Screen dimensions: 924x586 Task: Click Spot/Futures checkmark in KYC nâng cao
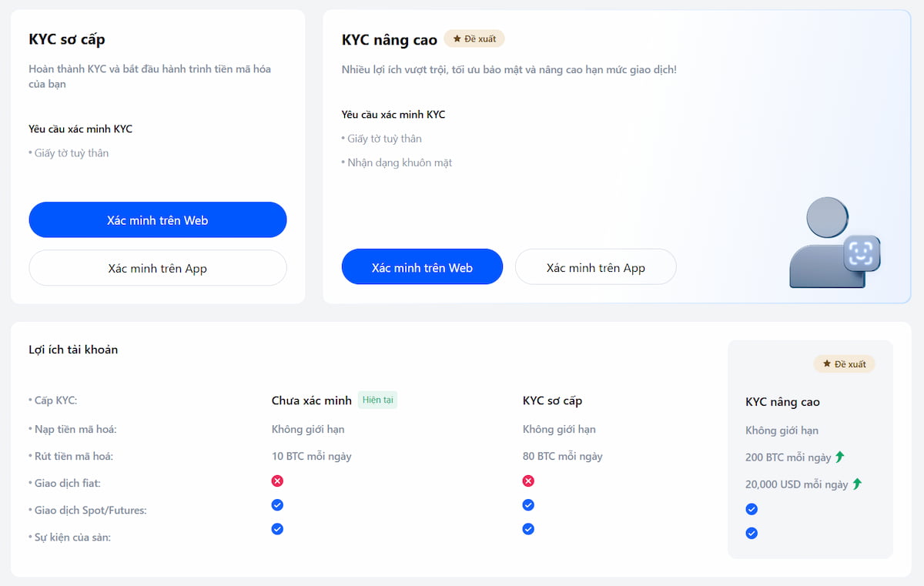[752, 509]
